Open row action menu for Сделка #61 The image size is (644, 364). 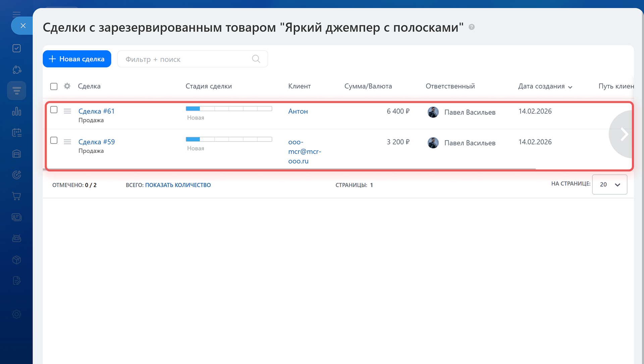click(x=67, y=111)
